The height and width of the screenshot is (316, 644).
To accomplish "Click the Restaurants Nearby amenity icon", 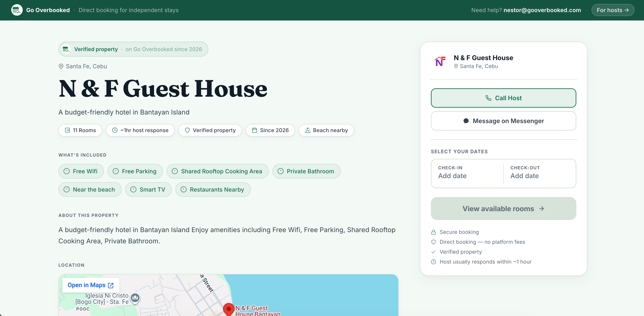I will point(184,189).
